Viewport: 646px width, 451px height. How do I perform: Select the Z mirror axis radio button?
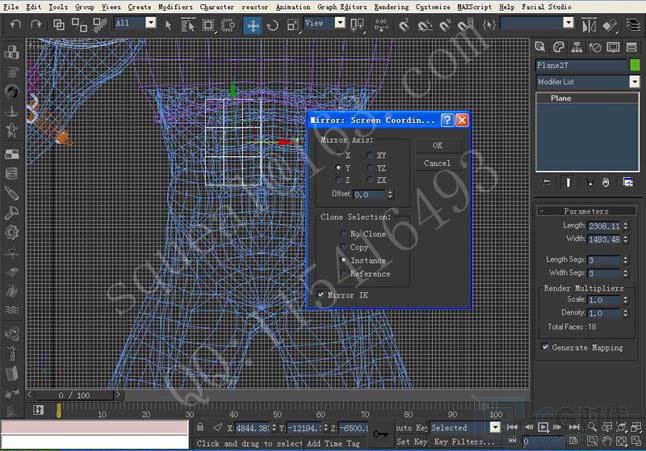click(x=339, y=180)
